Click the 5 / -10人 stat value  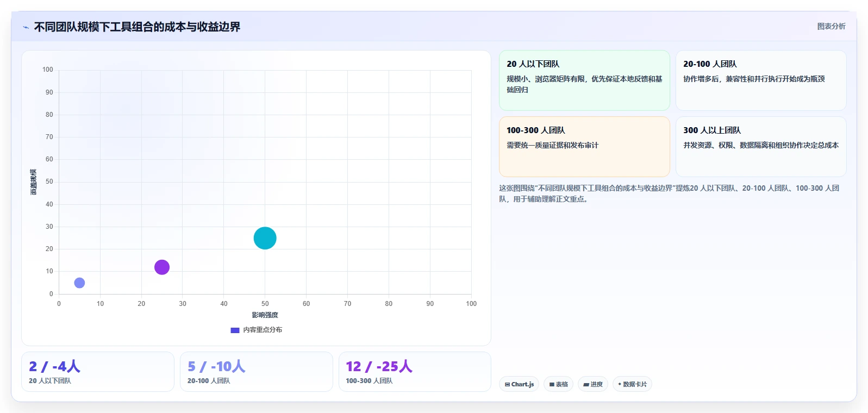(x=216, y=366)
